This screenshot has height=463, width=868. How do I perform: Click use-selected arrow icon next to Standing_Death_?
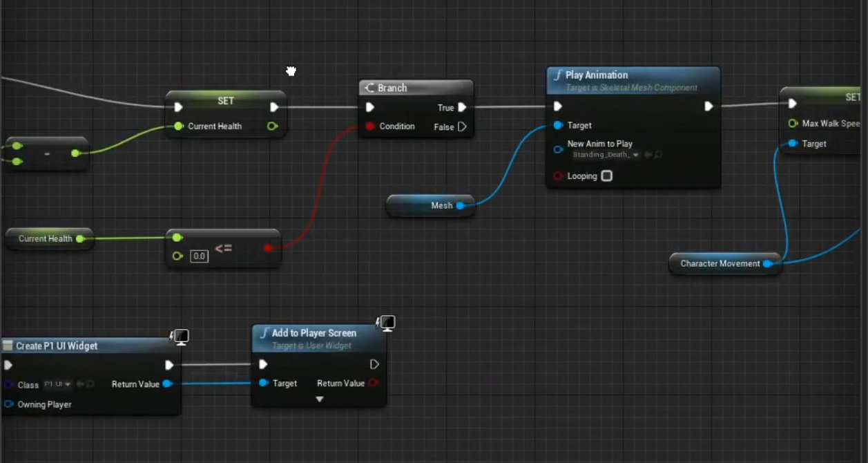(x=648, y=155)
